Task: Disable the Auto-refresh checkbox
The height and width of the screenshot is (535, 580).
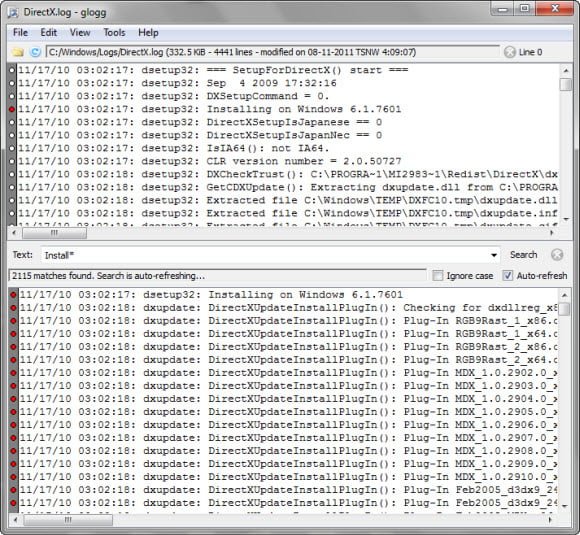Action: [508, 276]
